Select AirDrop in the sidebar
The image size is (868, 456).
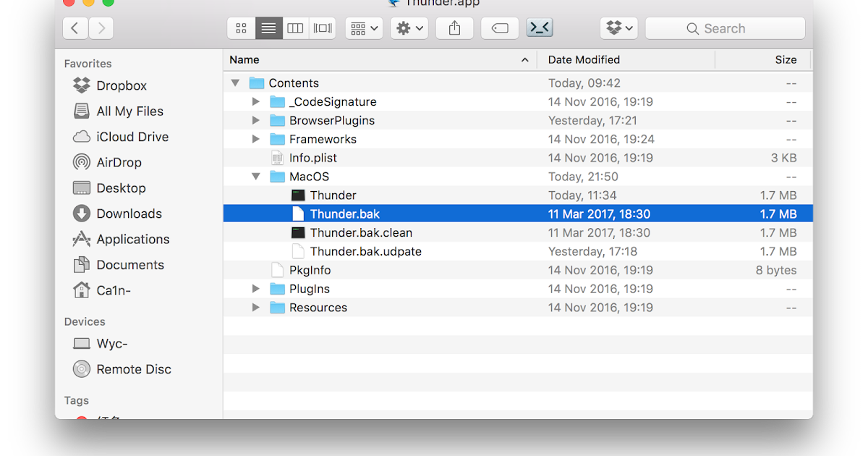coord(120,162)
